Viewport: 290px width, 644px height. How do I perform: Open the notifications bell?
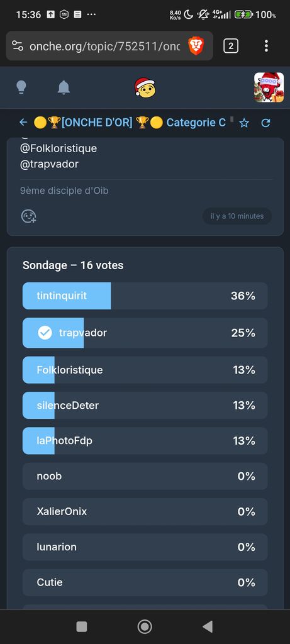(x=64, y=87)
